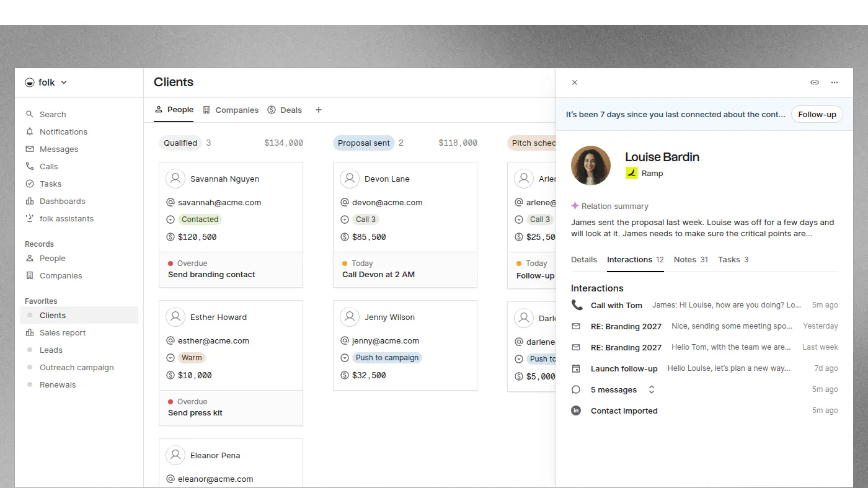Screen dimensions: 868x488
Task: Open Renewals favorite
Action: pos(79,384)
